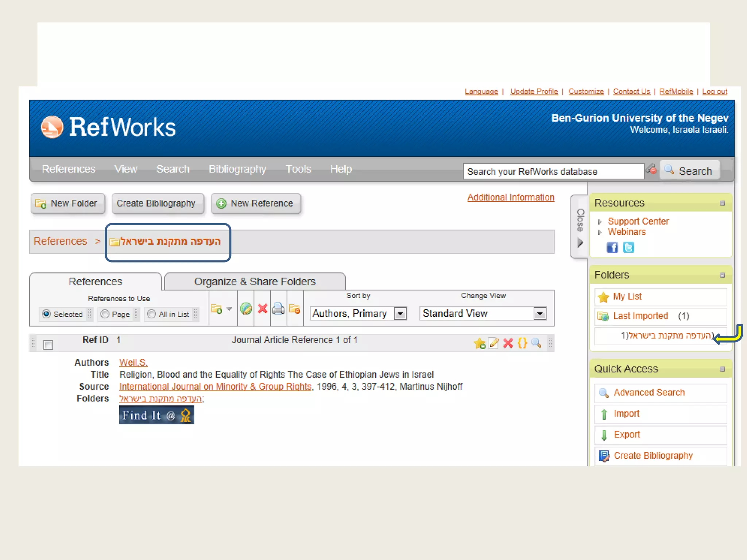Switch to Organize & Share Folders tab
The image size is (747, 560).
pos(255,282)
